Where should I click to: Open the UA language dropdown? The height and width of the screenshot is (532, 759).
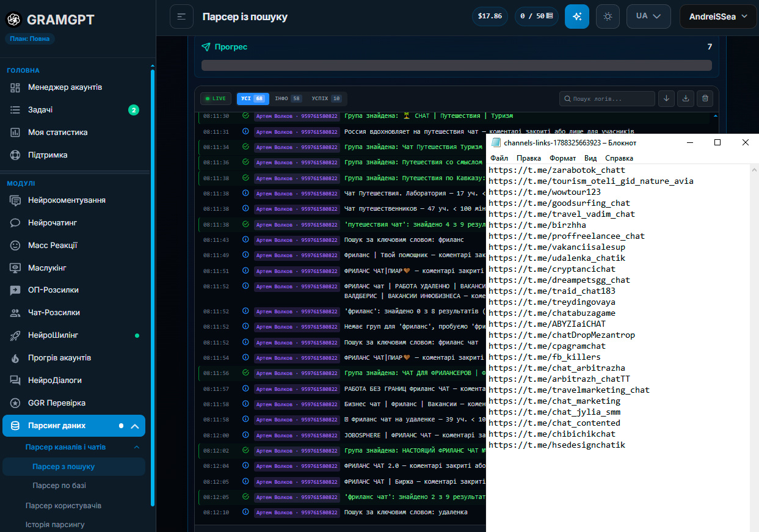click(x=648, y=16)
